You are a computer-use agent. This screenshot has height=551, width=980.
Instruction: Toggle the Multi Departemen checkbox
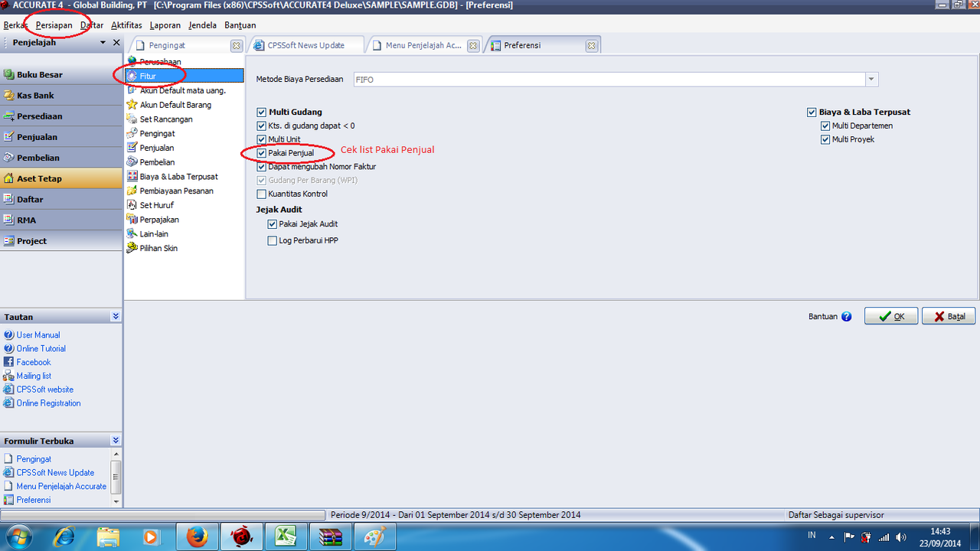[x=825, y=126]
